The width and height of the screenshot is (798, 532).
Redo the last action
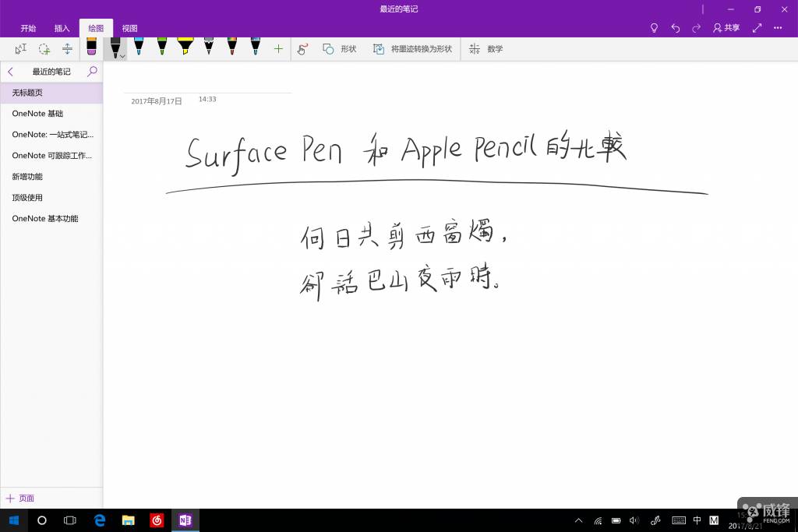[696, 28]
